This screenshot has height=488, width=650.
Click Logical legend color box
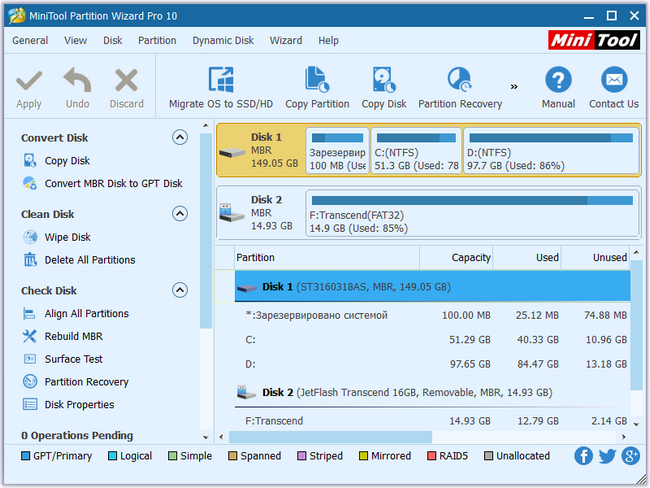click(112, 456)
